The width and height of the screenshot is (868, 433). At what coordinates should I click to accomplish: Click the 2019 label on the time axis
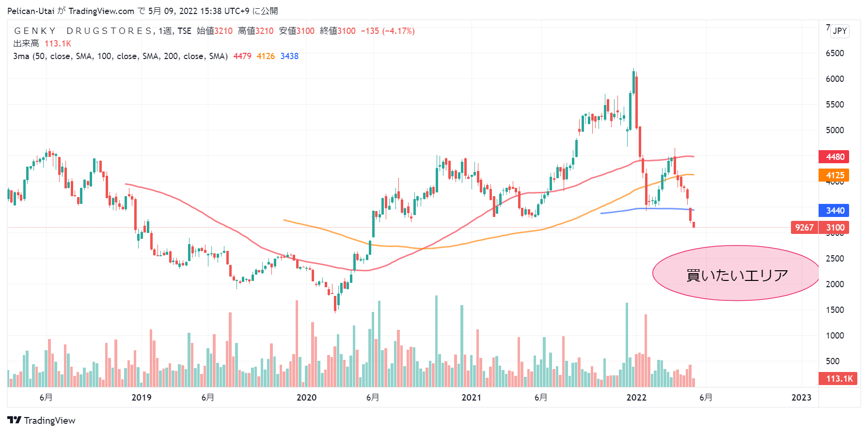point(142,398)
